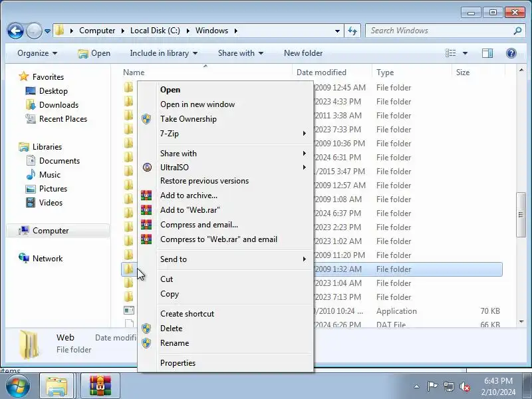532x399 pixels.
Task: Click Action Center flag icon
Action: [432, 386]
